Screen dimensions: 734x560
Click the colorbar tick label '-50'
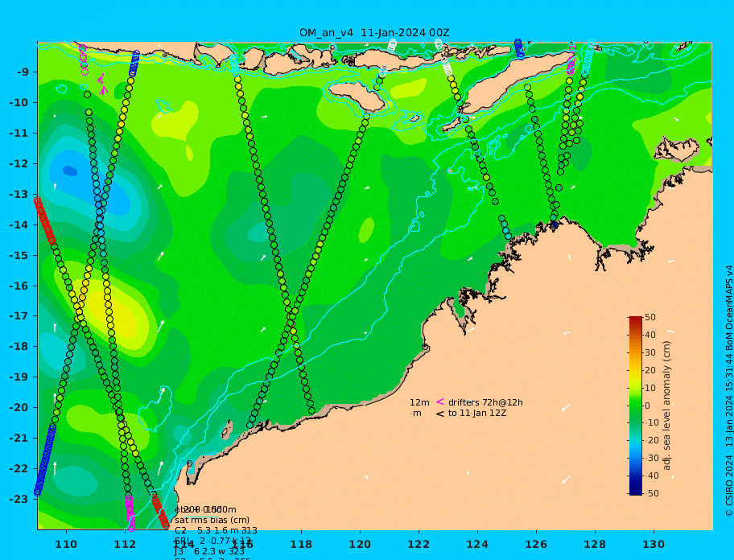(650, 493)
